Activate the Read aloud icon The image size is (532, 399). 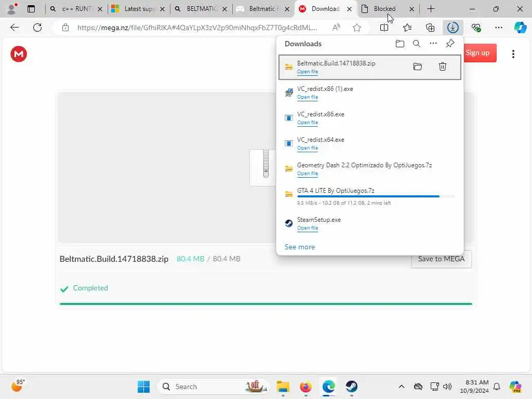pyautogui.click(x=336, y=28)
